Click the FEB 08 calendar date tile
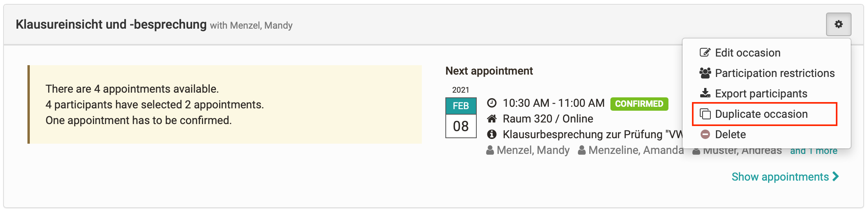The width and height of the screenshot is (868, 212). pyautogui.click(x=461, y=118)
